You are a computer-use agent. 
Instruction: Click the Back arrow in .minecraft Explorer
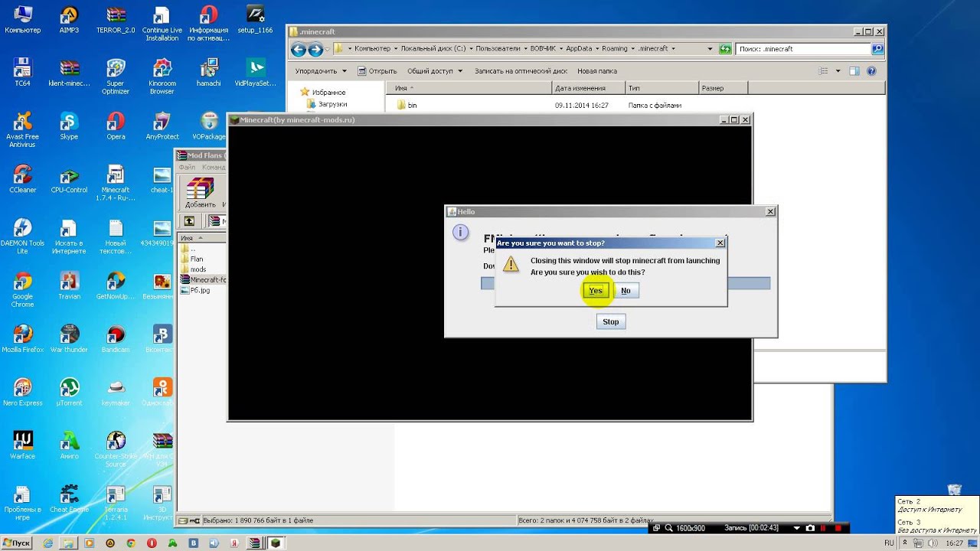coord(298,50)
